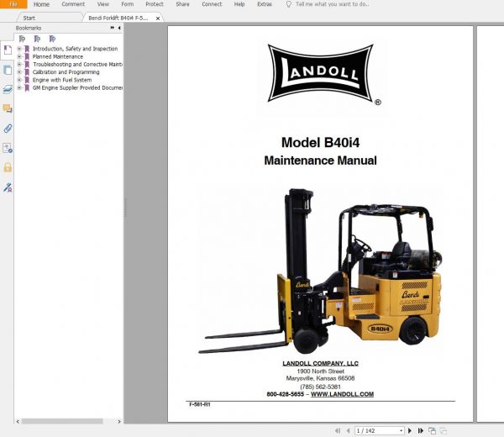
Task: Jump to Engine with Fuel System bookmark
Action: [62, 80]
